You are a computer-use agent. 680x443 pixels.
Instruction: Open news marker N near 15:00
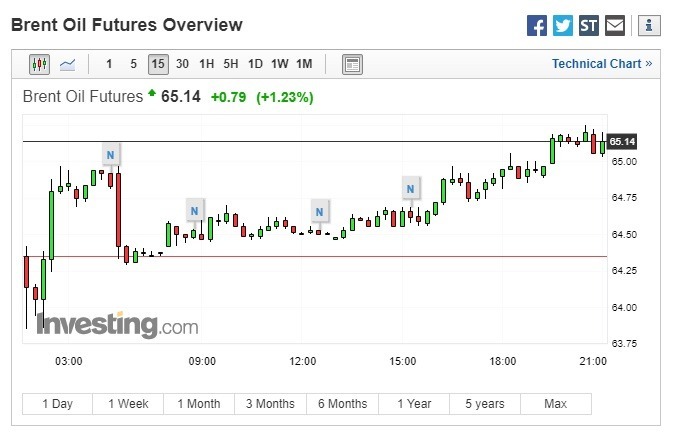click(410, 189)
